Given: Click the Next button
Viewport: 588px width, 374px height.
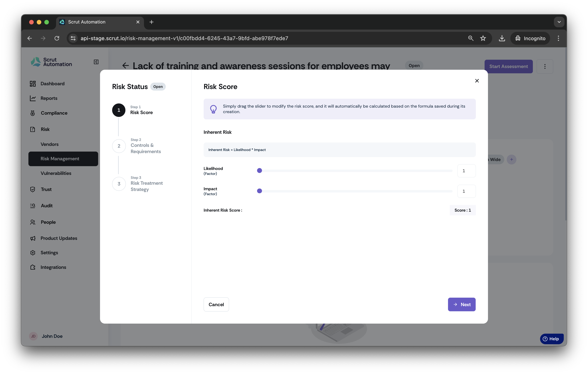Looking at the screenshot, I should 461,304.
